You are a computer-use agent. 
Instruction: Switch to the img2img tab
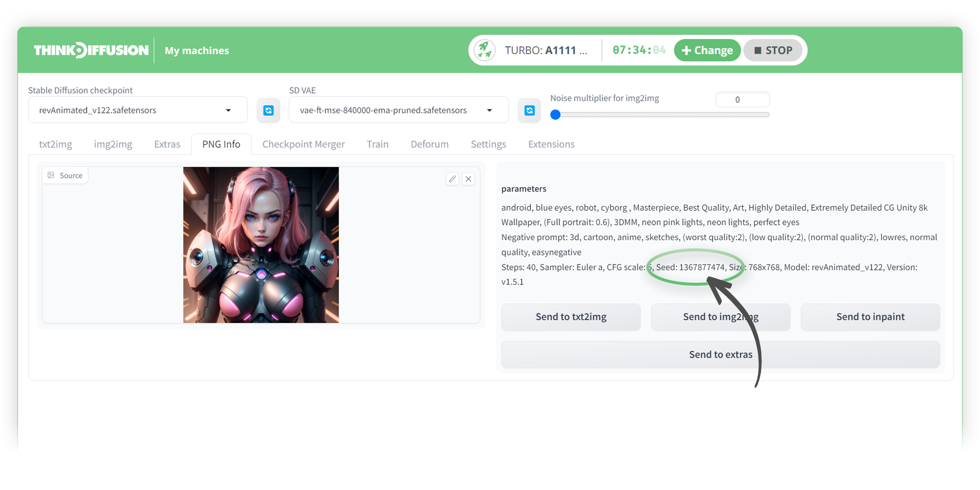click(x=113, y=144)
